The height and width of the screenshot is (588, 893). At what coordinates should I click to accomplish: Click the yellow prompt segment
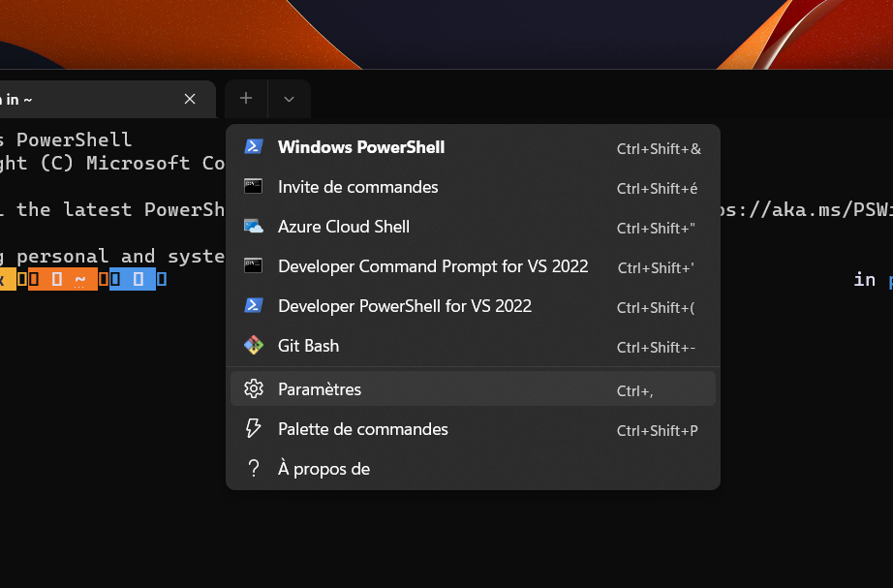pyautogui.click(x=8, y=280)
